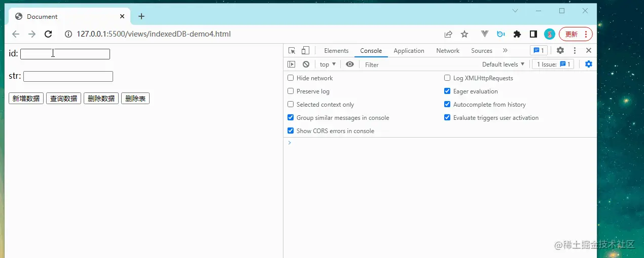Toggle device toolbar emulation

pyautogui.click(x=305, y=51)
